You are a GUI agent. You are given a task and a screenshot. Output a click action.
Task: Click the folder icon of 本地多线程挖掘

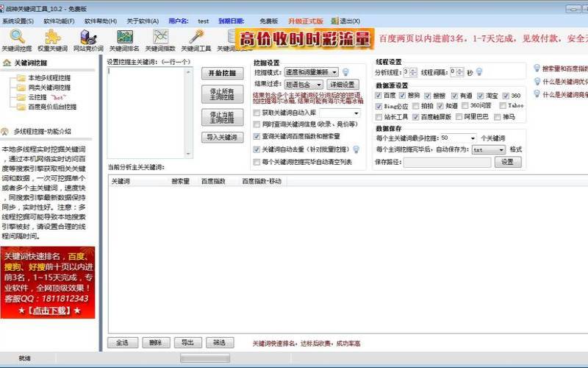click(x=21, y=78)
